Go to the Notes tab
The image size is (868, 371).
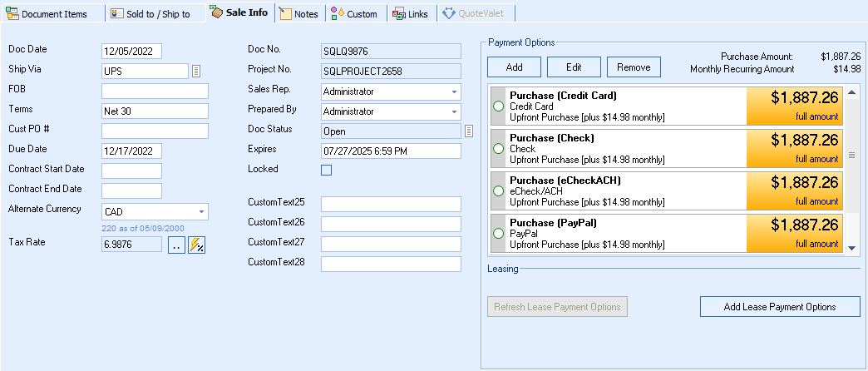pyautogui.click(x=298, y=14)
